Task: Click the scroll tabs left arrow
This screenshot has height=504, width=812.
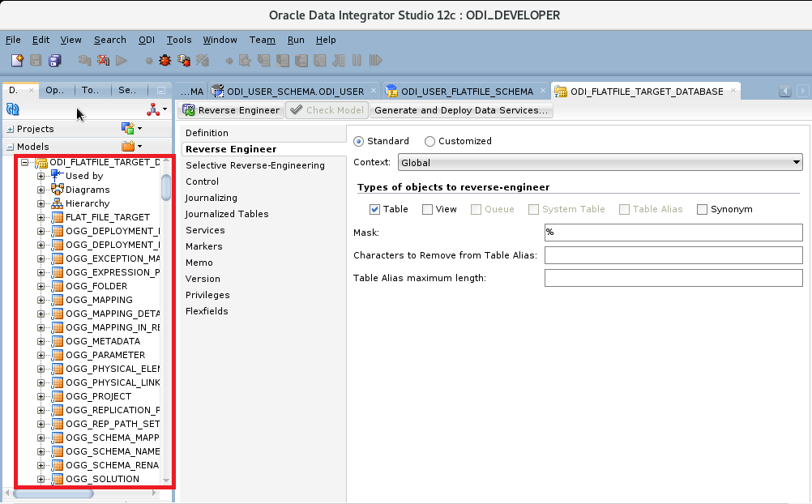Action: (785, 92)
